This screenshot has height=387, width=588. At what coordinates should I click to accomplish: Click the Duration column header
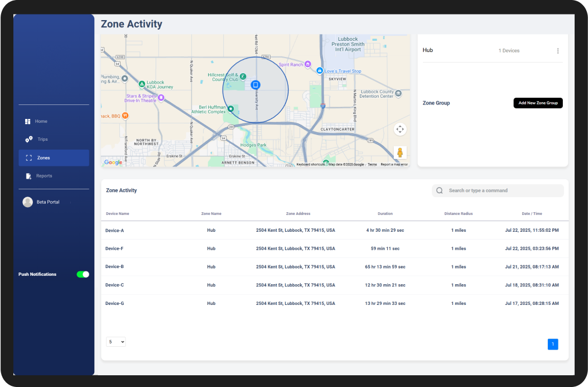(x=385, y=213)
